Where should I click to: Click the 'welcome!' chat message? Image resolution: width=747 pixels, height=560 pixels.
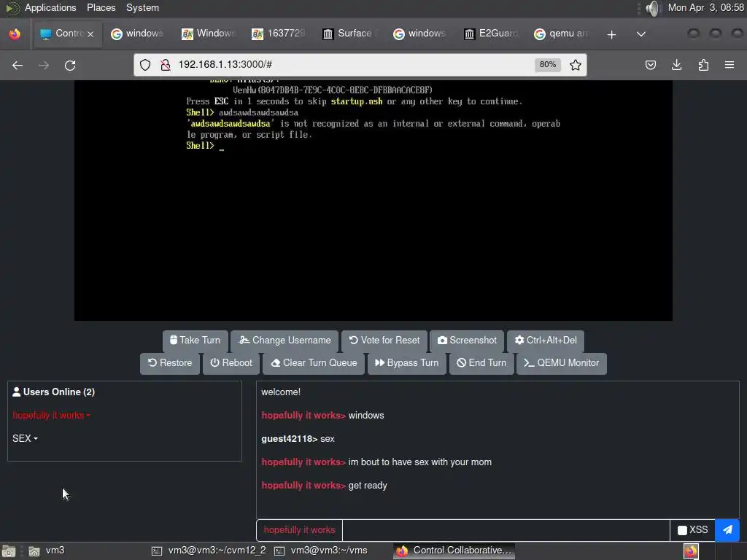pyautogui.click(x=281, y=392)
